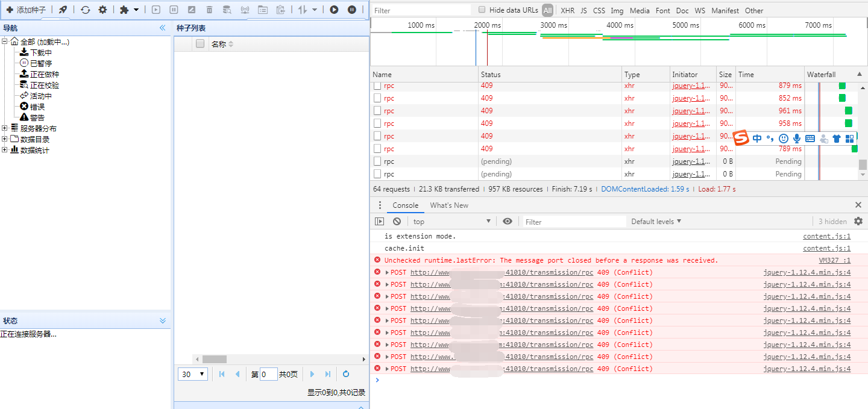Open the top context dropdown
Viewport: 868px width, 409px height.
(452, 222)
